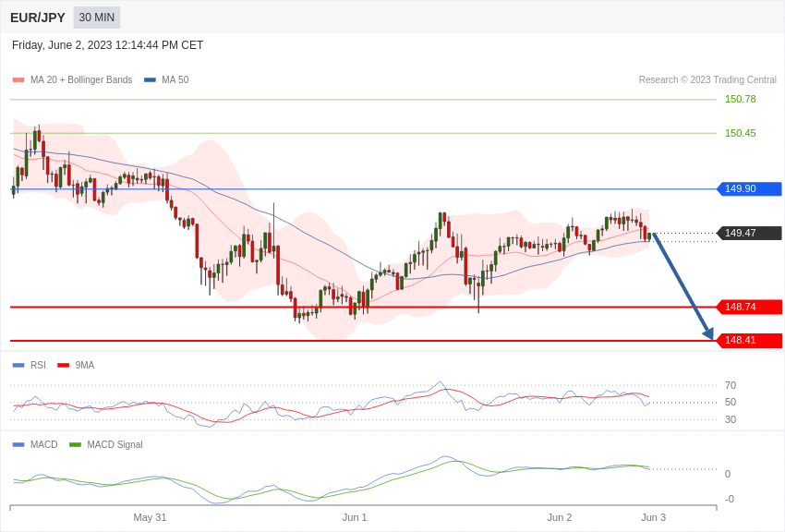Click the 9MA legend label
This screenshot has width=785, height=532.
tap(85, 366)
